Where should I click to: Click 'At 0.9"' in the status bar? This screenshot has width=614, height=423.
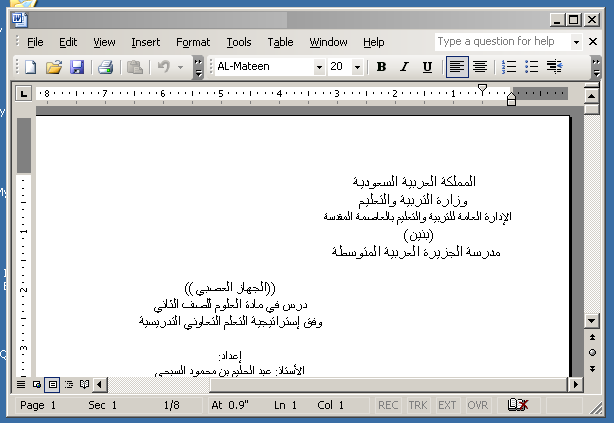pyautogui.click(x=230, y=405)
